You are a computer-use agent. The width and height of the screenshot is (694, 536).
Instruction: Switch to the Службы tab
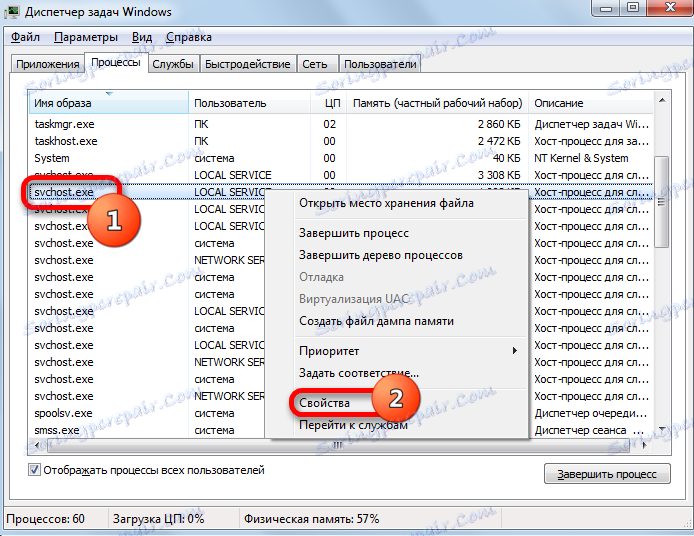coord(173,64)
